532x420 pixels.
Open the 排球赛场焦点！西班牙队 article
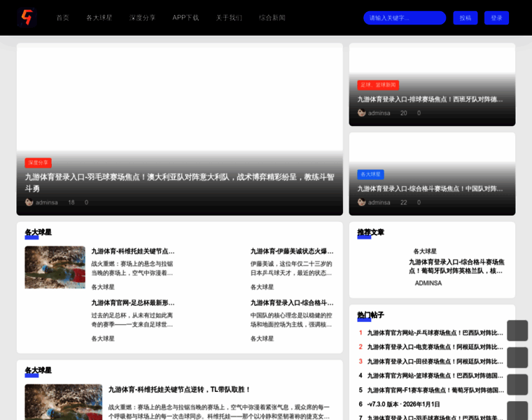(430, 99)
